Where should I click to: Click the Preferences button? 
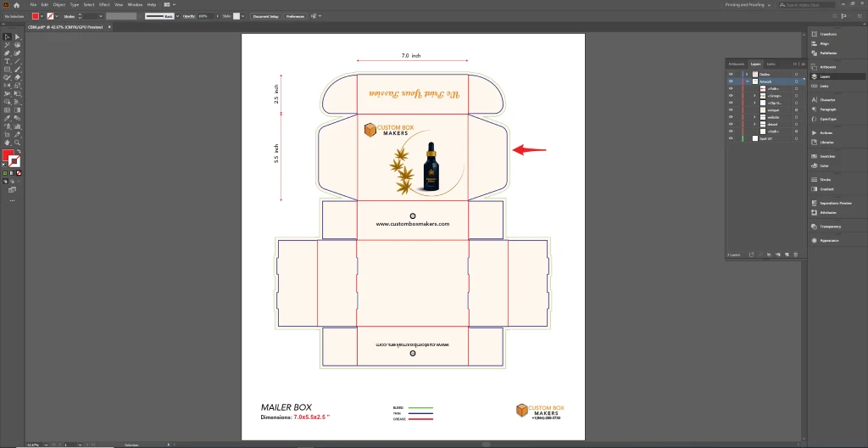[295, 16]
